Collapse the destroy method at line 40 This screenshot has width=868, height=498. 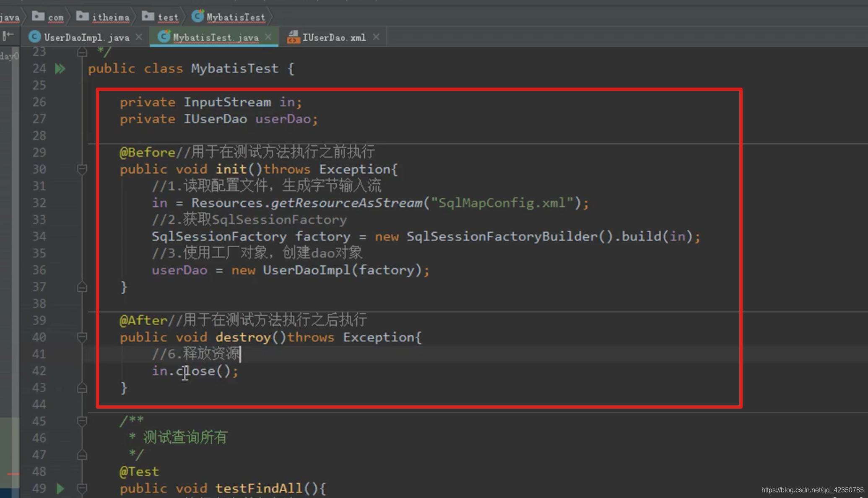tap(82, 337)
